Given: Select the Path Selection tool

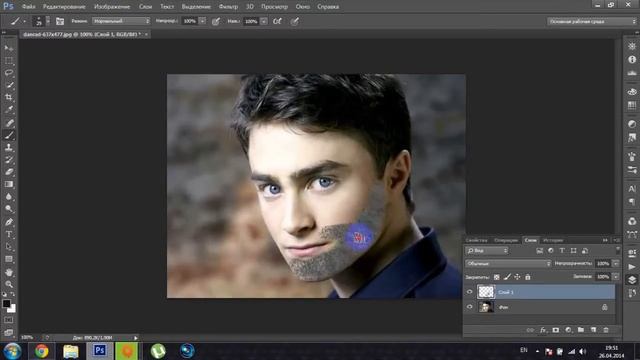Looking at the screenshot, I should pyautogui.click(x=9, y=247).
